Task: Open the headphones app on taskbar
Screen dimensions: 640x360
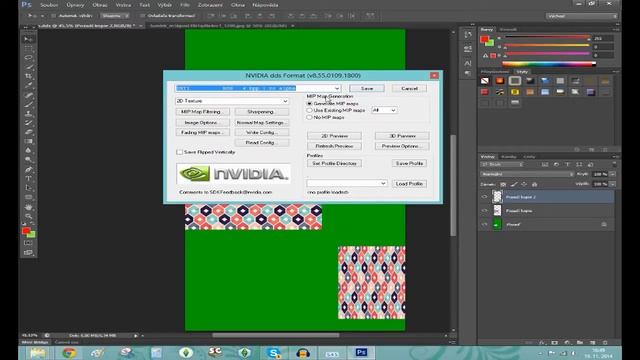Action: [303, 353]
